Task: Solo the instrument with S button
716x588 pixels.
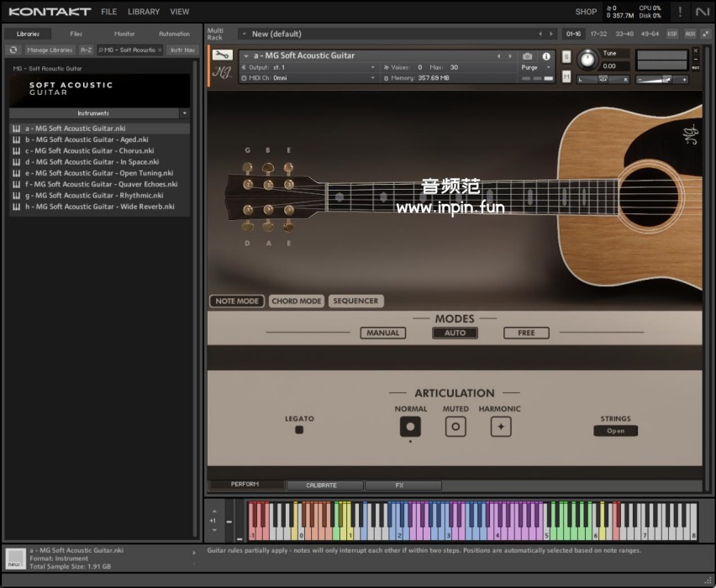Action: point(566,56)
